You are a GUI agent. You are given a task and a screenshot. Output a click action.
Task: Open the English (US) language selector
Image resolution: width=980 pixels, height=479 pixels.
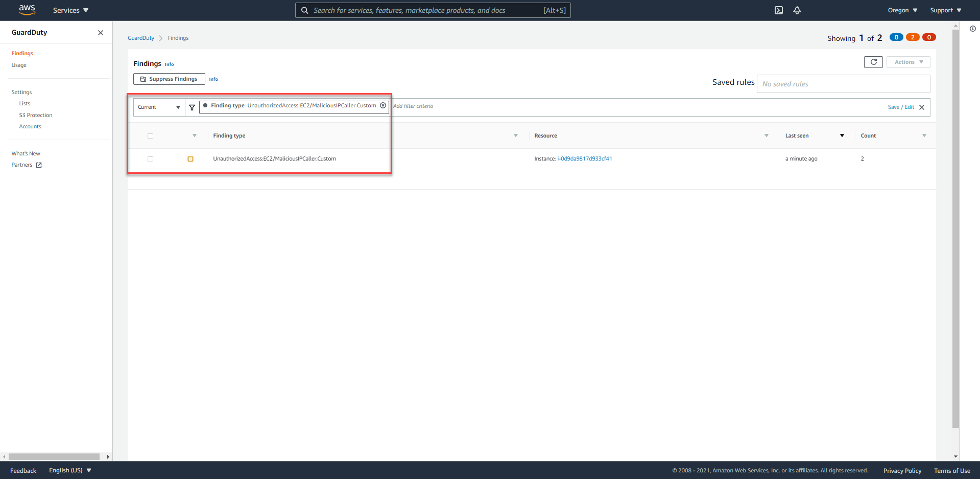pos(70,470)
